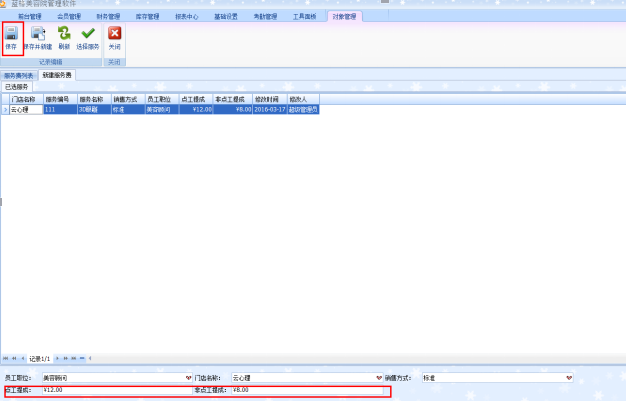Viewport: 626px width, 401px height.
Task: Open the 财务管理 ribbon tab
Action: click(x=108, y=16)
